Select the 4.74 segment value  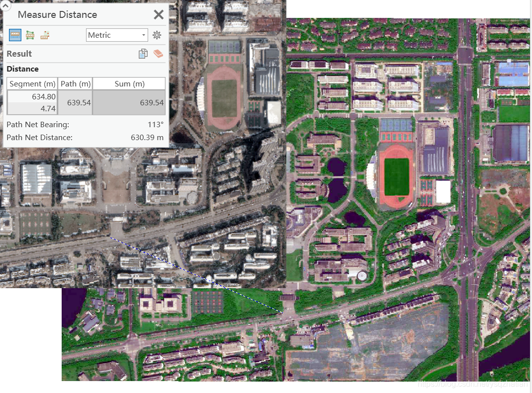click(x=32, y=108)
